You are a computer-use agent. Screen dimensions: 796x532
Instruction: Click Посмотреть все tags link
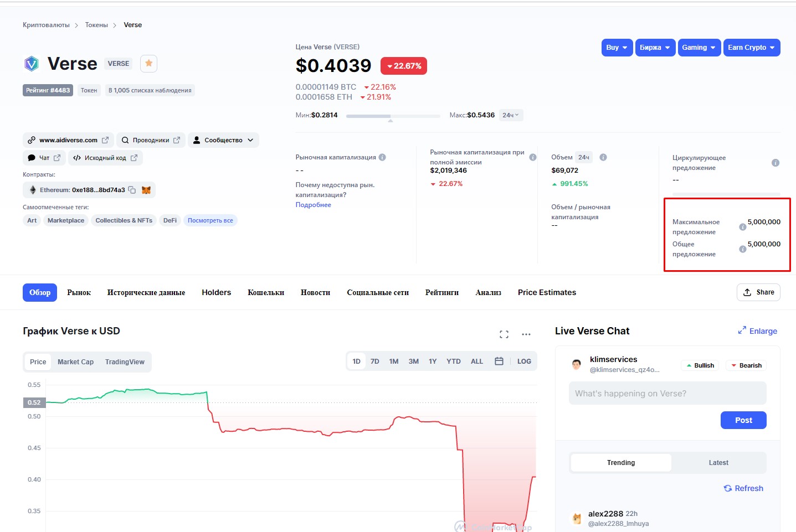pos(210,220)
